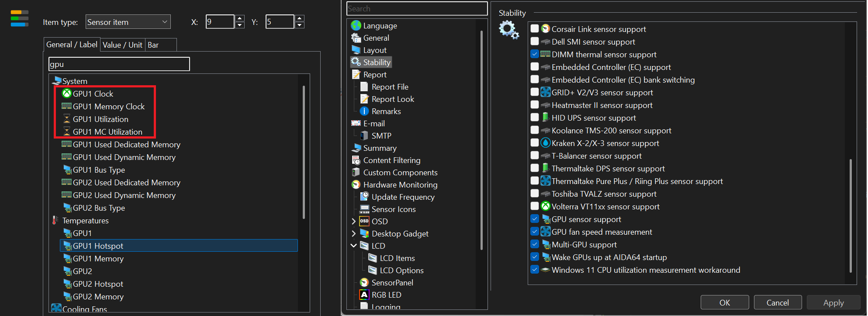Click the Layout monitor icon
This screenshot has width=868, height=316.
[356, 50]
